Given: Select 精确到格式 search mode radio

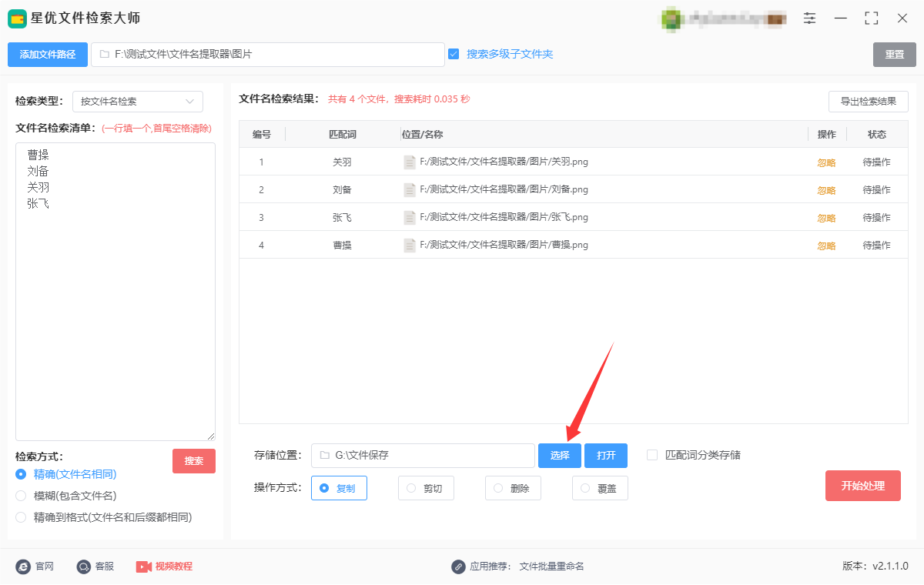Looking at the screenshot, I should pos(21,517).
